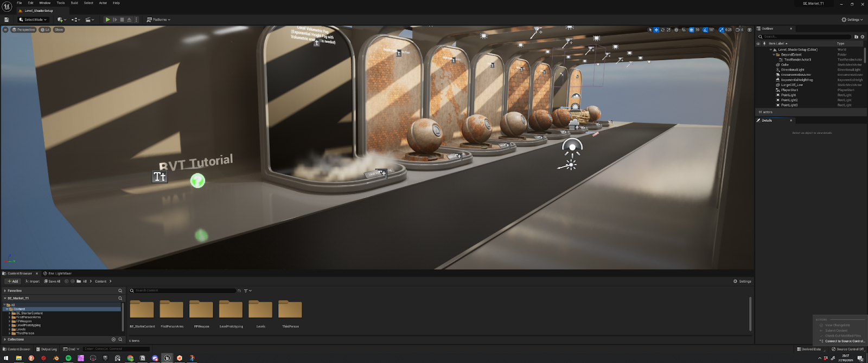
Task: Sort Outliner by Item Label column
Action: click(777, 43)
